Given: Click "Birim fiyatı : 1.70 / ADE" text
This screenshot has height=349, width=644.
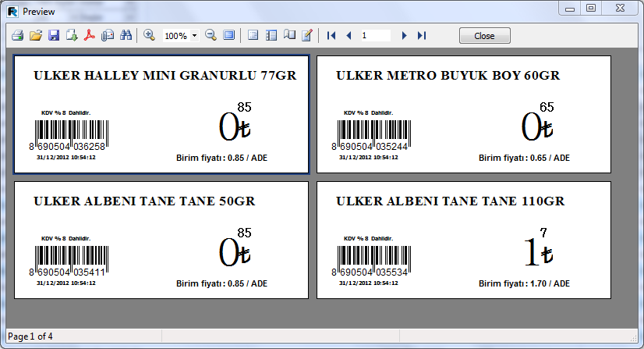Looking at the screenshot, I should (524, 283).
